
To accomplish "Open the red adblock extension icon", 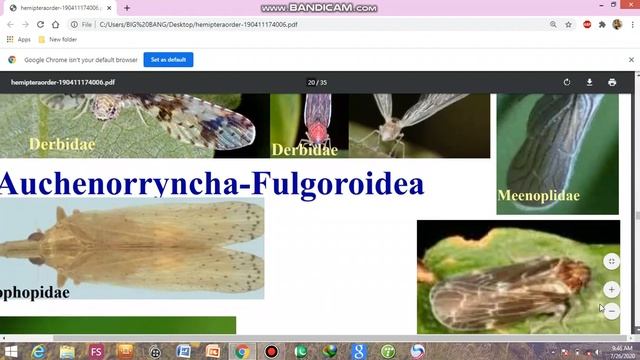I will (x=587, y=24).
